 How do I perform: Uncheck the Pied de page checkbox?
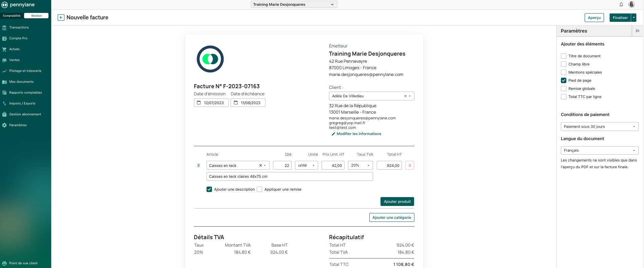tap(564, 80)
